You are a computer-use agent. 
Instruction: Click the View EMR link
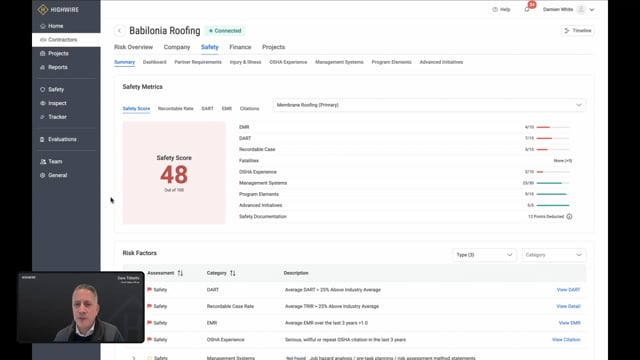569,323
